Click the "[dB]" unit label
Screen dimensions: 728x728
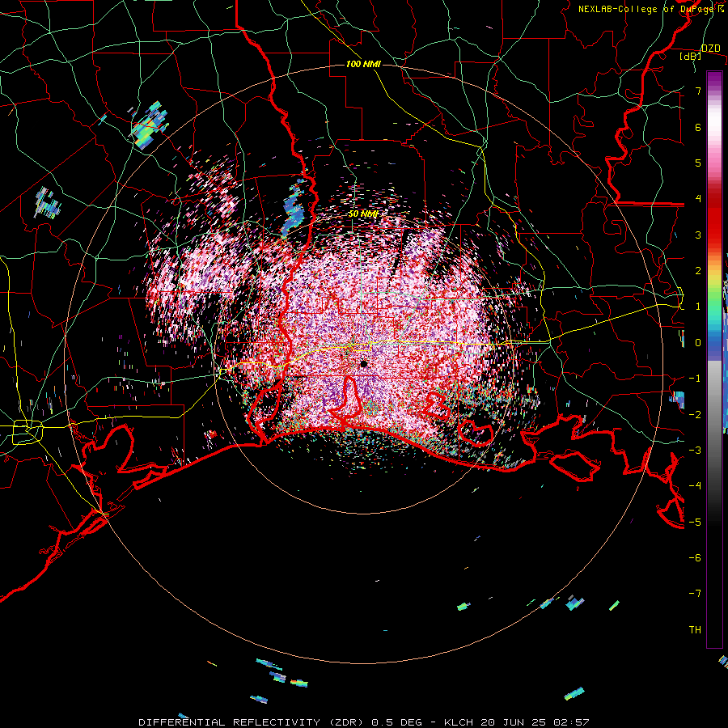coord(690,56)
